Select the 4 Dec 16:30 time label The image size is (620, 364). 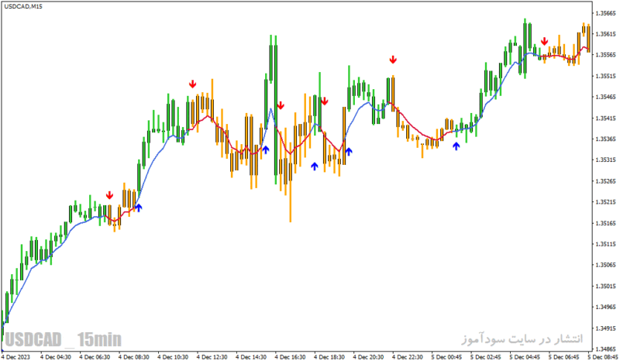pos(290,357)
